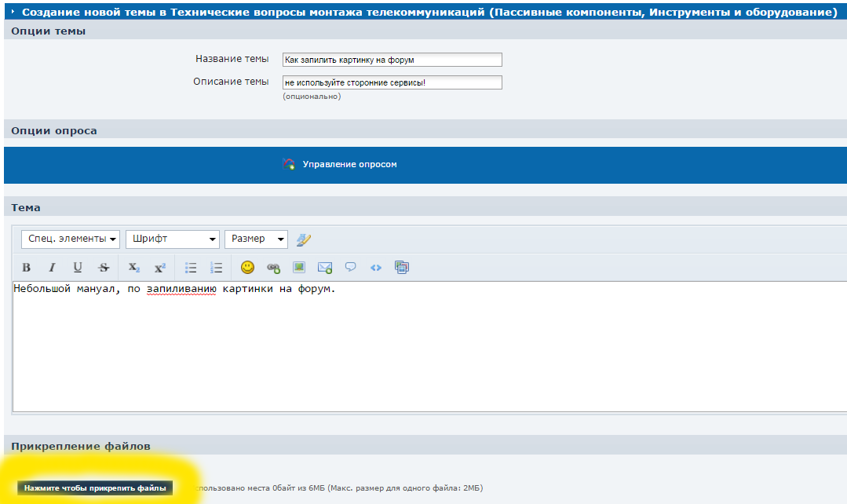
Task: Apply superscript formatting
Action: (x=160, y=268)
